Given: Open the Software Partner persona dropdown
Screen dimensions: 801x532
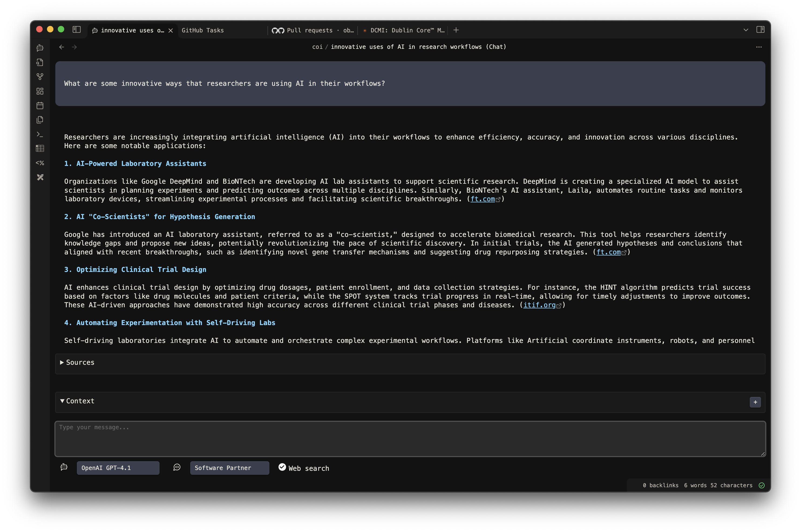Looking at the screenshot, I should coord(229,468).
